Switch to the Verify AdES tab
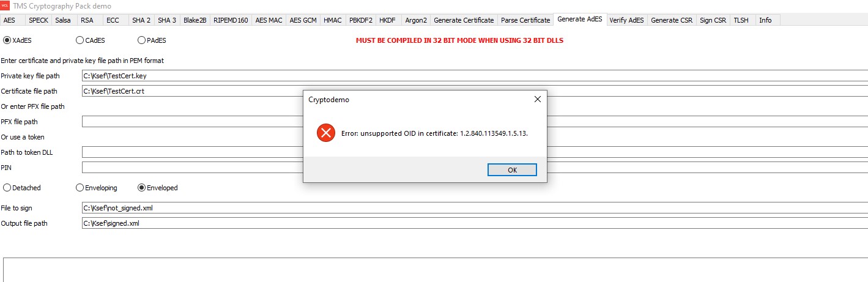 coord(626,20)
